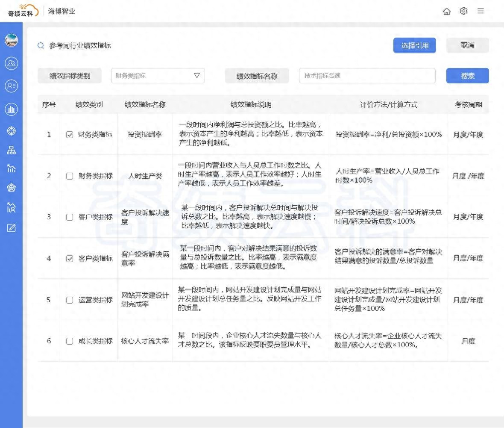Click the 绩效类别 column header
The image size is (504, 428).
(x=89, y=105)
